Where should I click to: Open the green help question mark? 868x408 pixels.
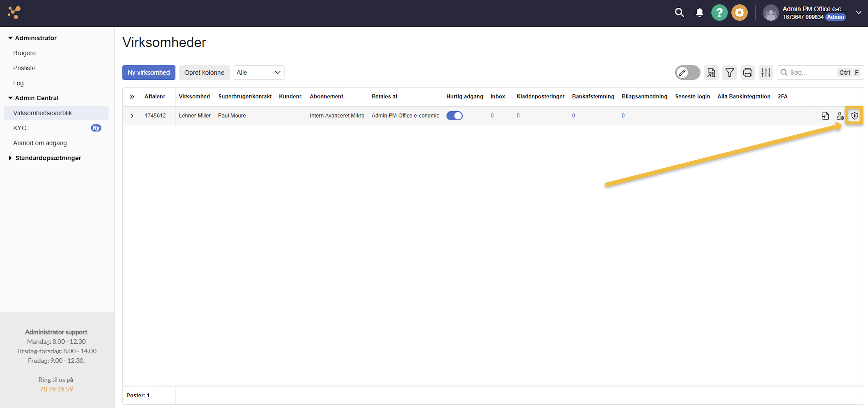click(x=719, y=13)
